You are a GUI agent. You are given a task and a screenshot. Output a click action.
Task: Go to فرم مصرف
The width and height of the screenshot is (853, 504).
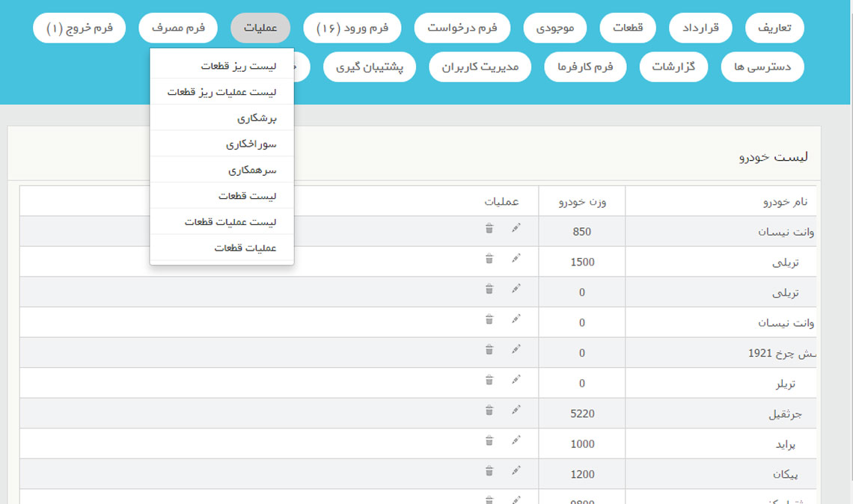coord(178,28)
